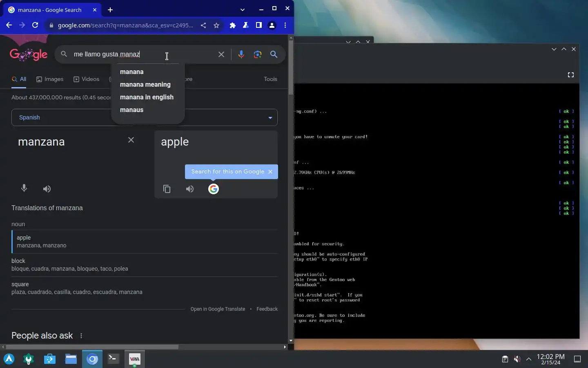The width and height of the screenshot is (588, 368).
Task: Select the square translation row
Action: [x=145, y=288]
